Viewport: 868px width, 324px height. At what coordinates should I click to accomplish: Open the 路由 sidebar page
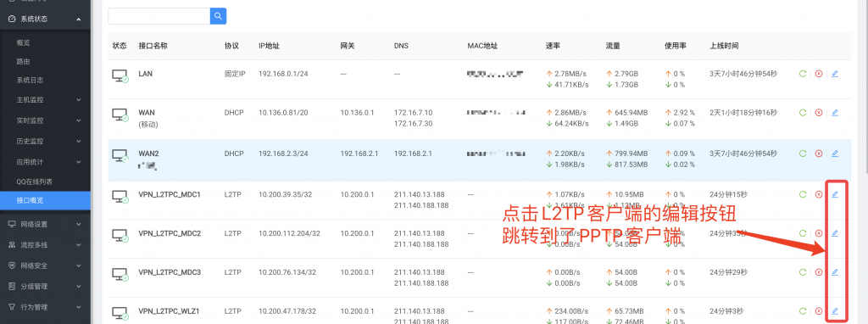point(23,61)
